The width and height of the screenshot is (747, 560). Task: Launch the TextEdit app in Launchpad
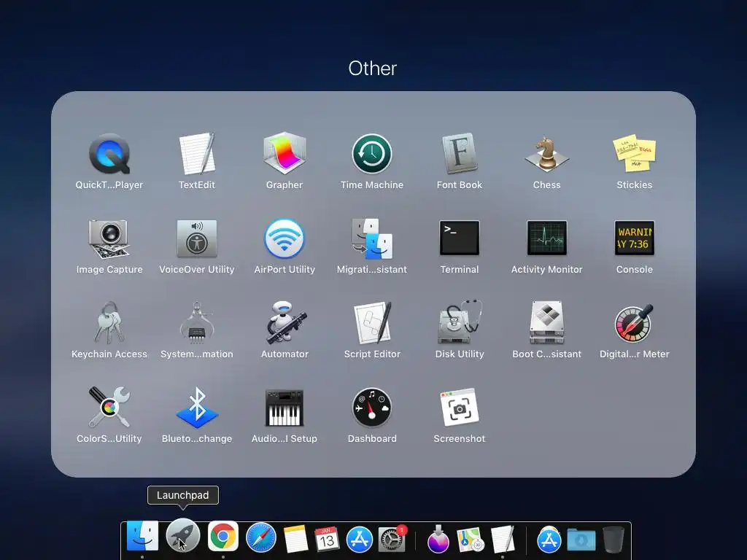click(197, 154)
